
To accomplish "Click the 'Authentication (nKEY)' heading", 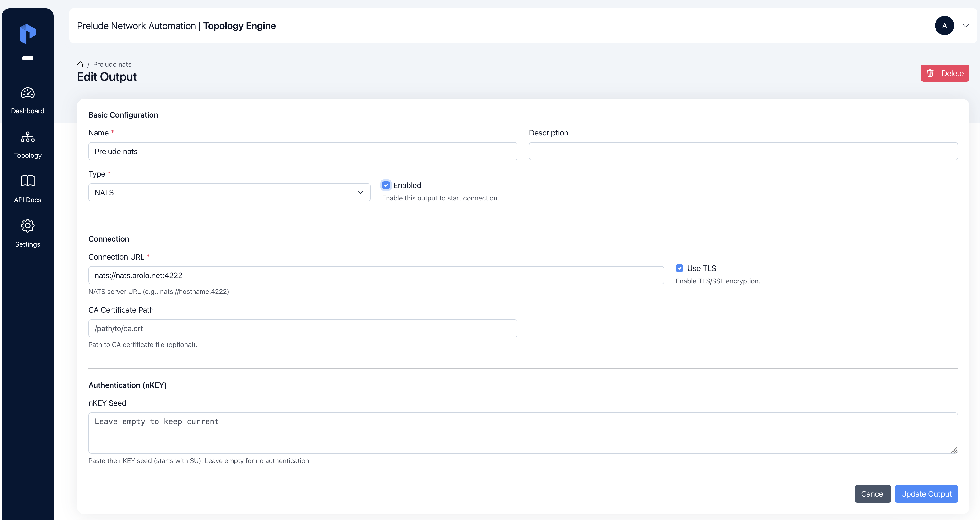I will click(127, 385).
